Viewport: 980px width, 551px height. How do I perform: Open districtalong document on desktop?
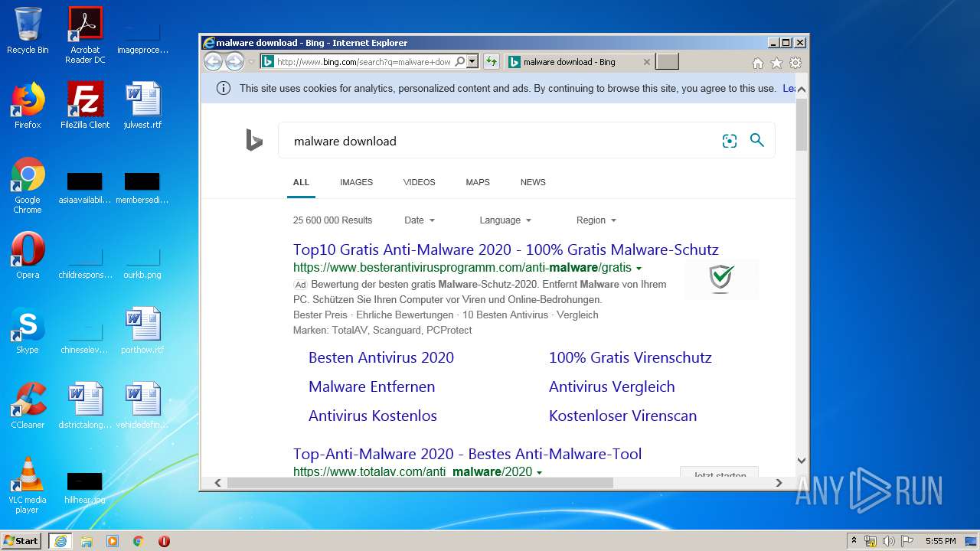pyautogui.click(x=85, y=406)
